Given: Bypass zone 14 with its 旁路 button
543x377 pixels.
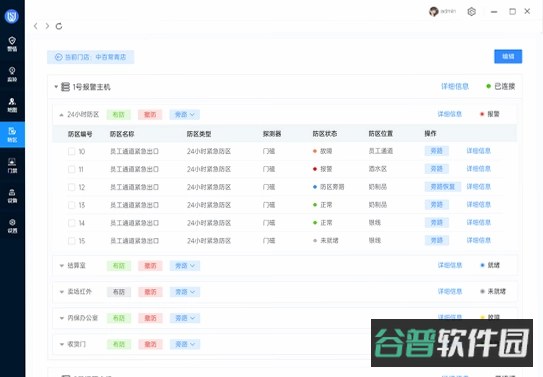Looking at the screenshot, I should pyautogui.click(x=436, y=223).
